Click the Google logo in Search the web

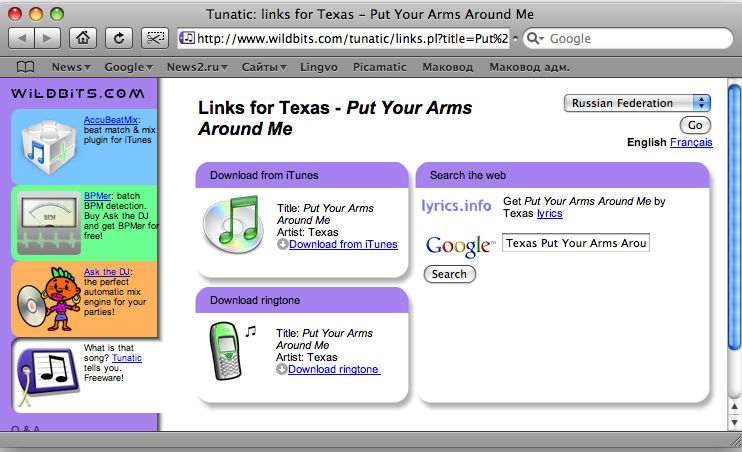(460, 245)
